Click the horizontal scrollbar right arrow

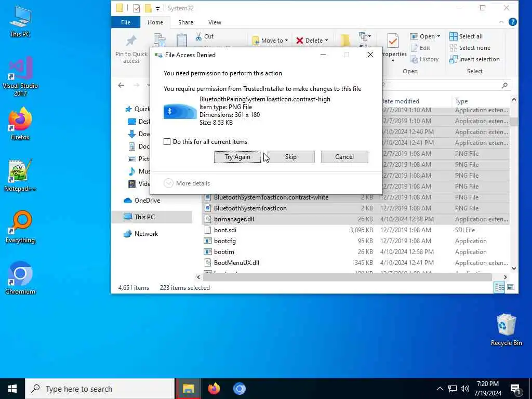[505, 277]
